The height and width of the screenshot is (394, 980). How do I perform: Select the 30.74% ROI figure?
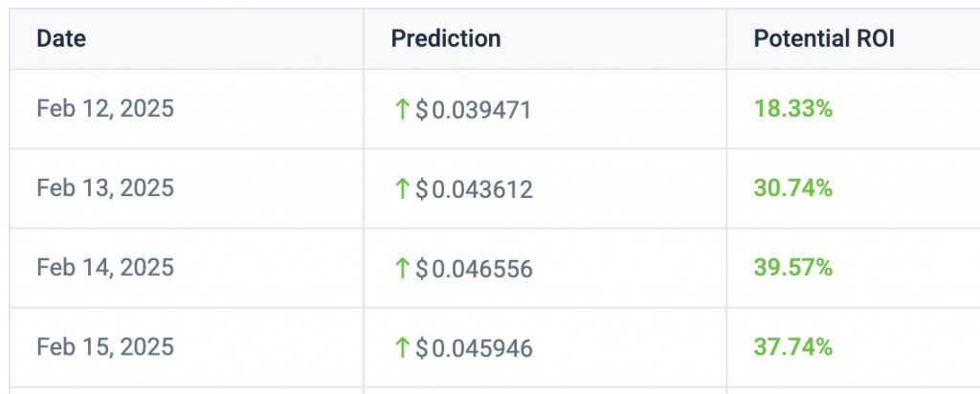pos(792,188)
